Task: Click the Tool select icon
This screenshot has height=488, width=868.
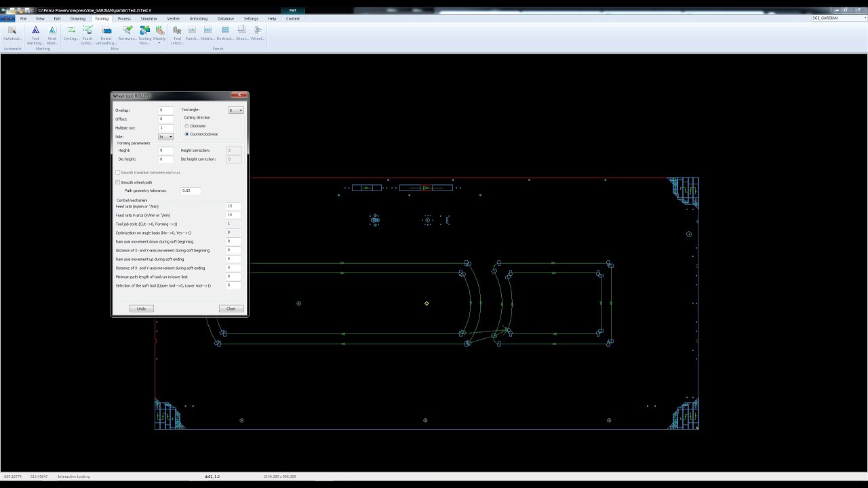Action: click(x=177, y=35)
